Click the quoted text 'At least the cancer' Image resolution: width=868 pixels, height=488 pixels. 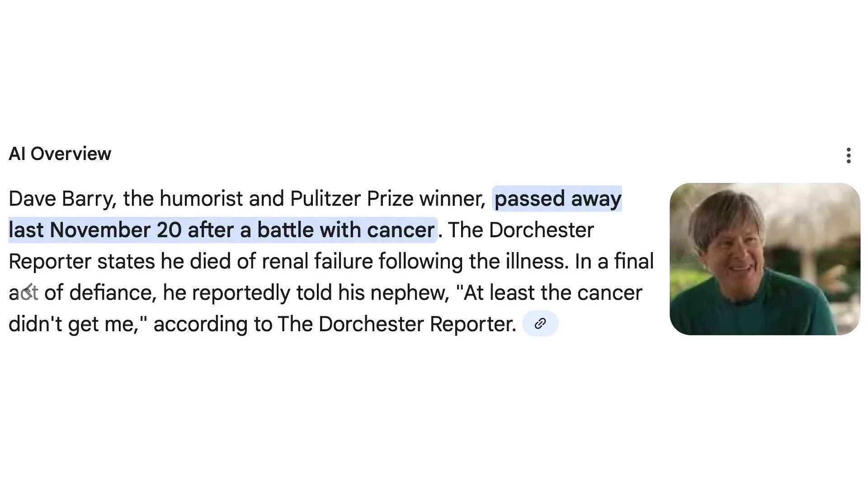[553, 292]
